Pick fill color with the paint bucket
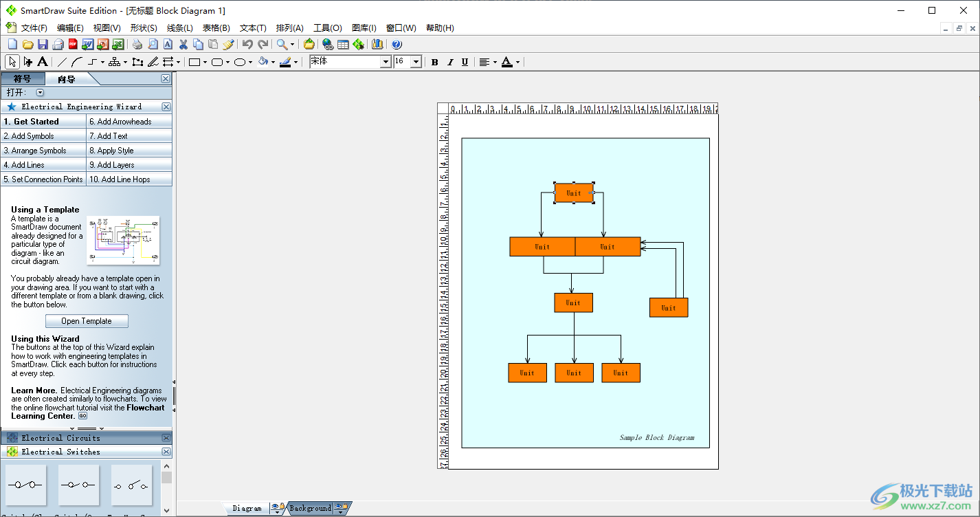 click(263, 62)
